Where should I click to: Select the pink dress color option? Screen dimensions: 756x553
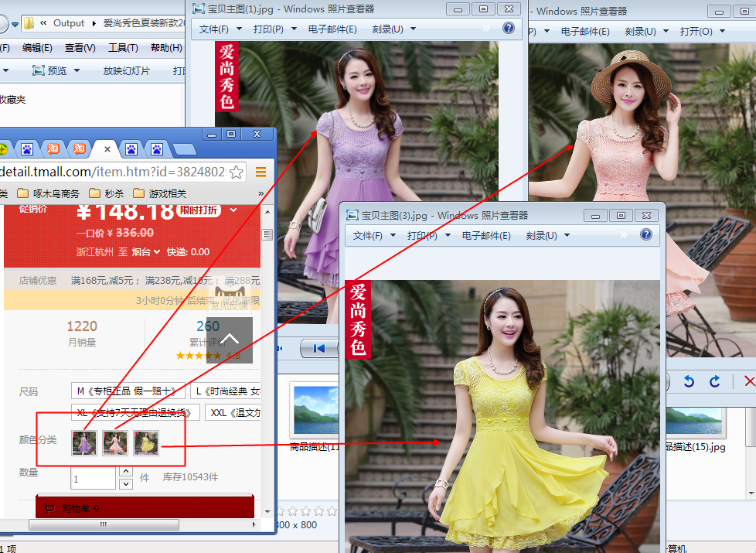coord(115,443)
